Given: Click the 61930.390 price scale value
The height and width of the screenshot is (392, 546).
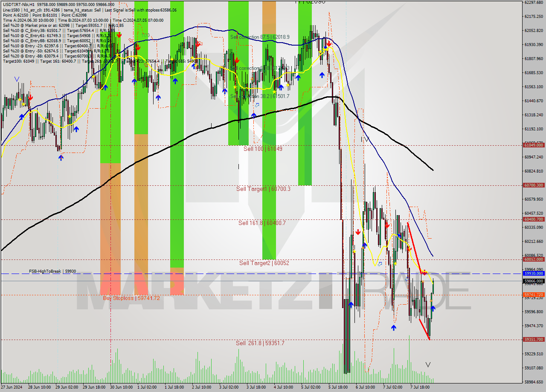Looking at the screenshot, I should pos(533,44).
